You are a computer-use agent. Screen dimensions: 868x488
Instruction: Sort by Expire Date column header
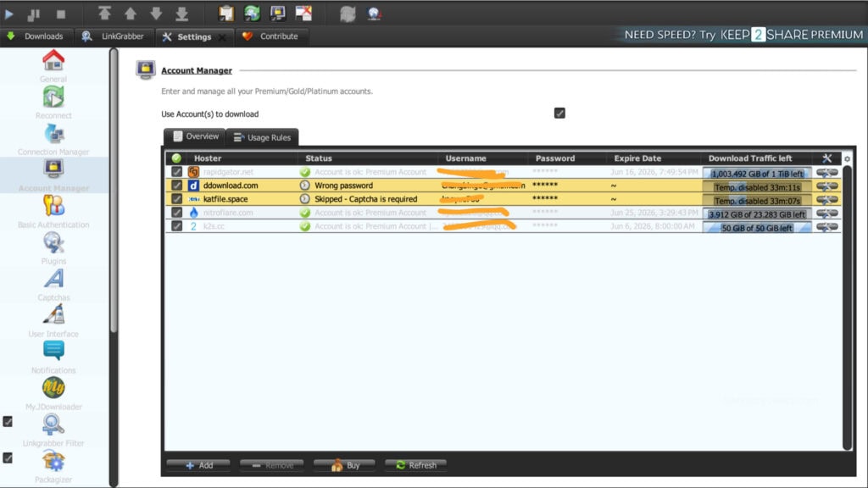(654, 158)
